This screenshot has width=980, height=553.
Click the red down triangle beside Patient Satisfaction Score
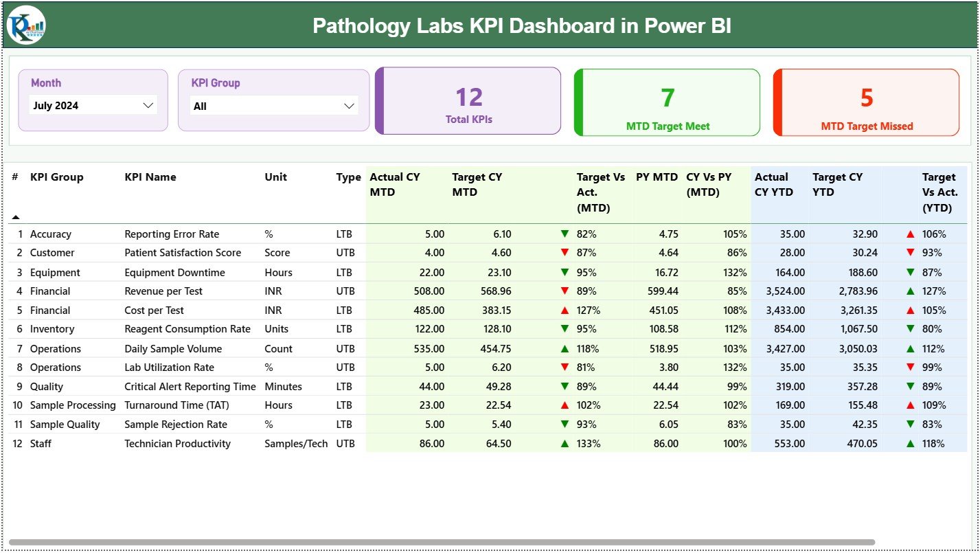pos(565,253)
